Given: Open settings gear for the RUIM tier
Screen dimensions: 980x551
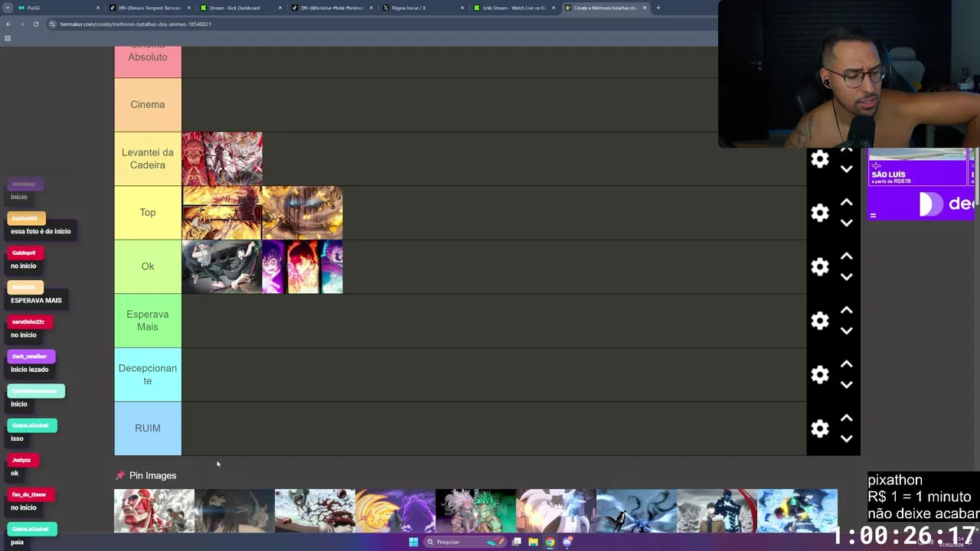Looking at the screenshot, I should point(820,429).
